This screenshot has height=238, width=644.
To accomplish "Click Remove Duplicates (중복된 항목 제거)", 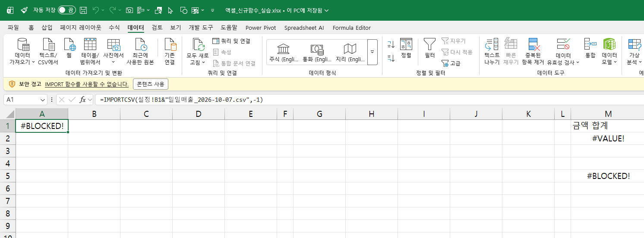I will 533,51.
